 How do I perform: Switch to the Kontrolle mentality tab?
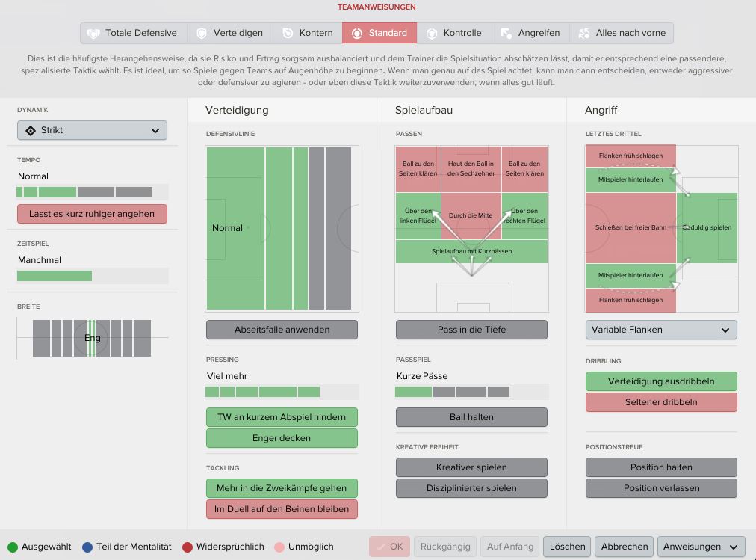[x=454, y=34]
